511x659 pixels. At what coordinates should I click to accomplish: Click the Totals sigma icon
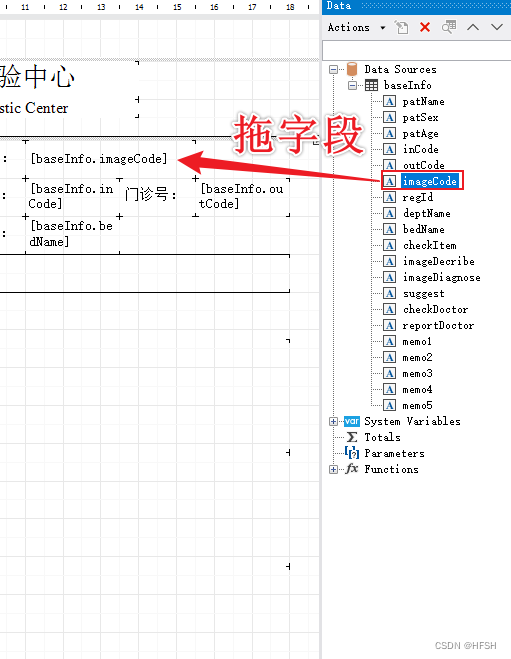coord(352,437)
